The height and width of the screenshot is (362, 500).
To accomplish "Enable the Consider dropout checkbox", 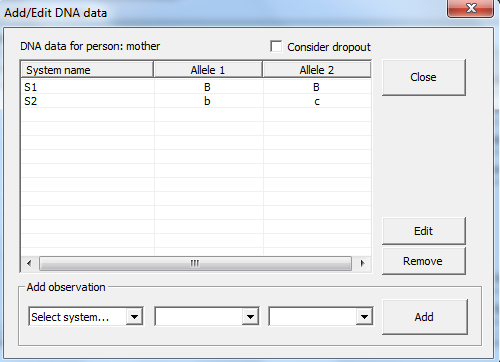I will [276, 46].
